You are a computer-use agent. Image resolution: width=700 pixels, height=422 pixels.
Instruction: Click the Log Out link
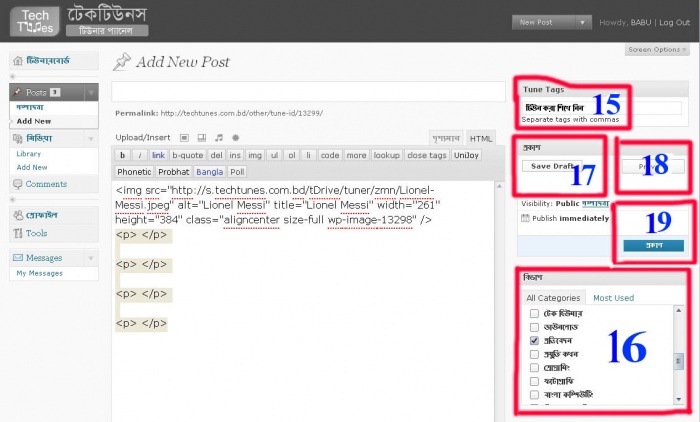[x=675, y=22]
